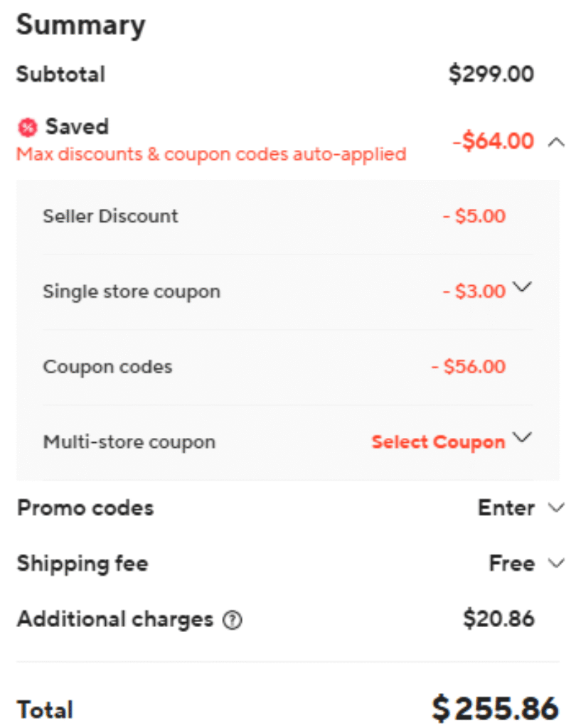Expand the Promo codes chevron
The height and width of the screenshot is (728, 576).
pos(556,508)
